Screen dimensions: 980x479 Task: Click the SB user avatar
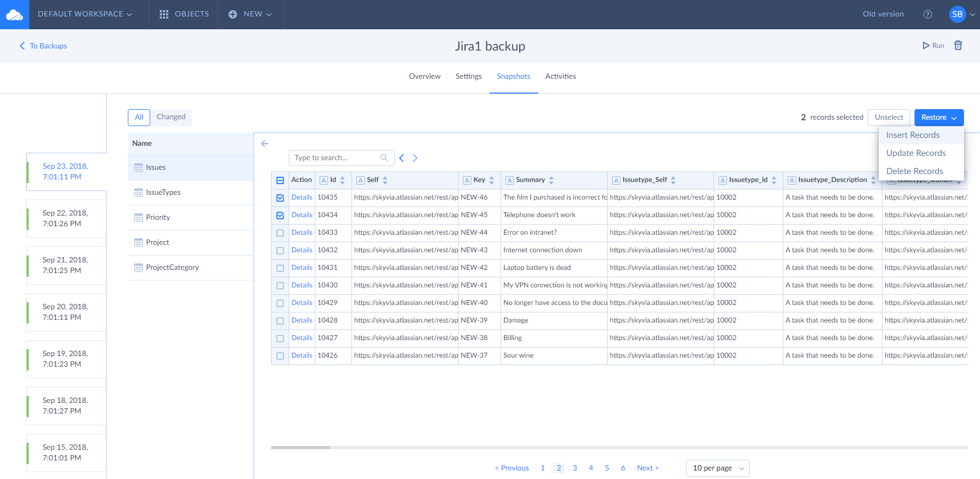tap(958, 14)
